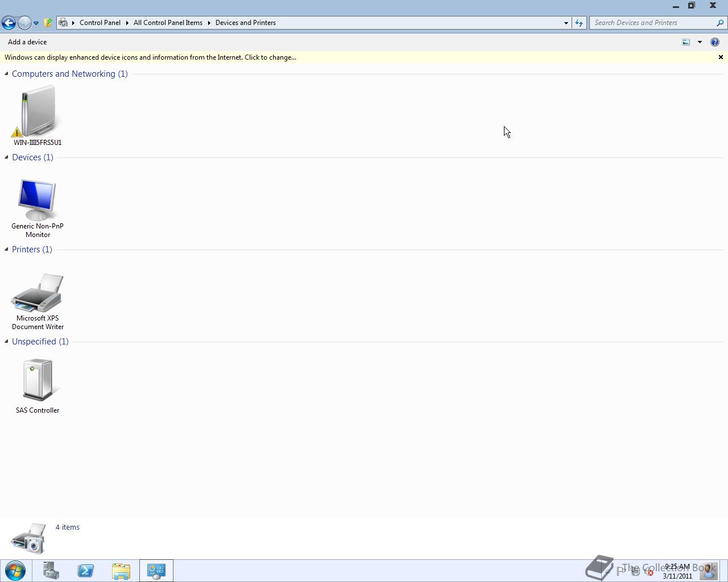Click the WIN-IIII5FRS5U1 label text
Image resolution: width=728 pixels, height=582 pixels.
point(38,143)
